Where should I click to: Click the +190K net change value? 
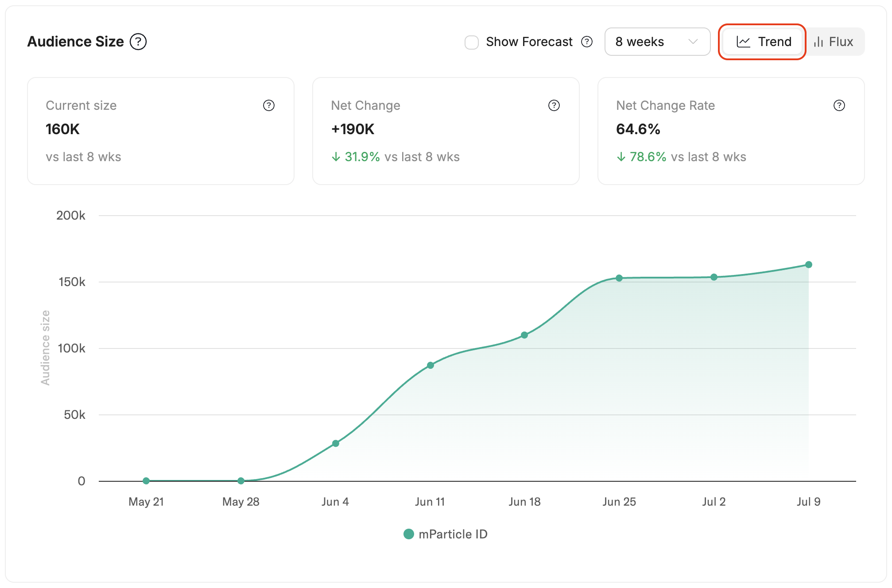pos(353,129)
